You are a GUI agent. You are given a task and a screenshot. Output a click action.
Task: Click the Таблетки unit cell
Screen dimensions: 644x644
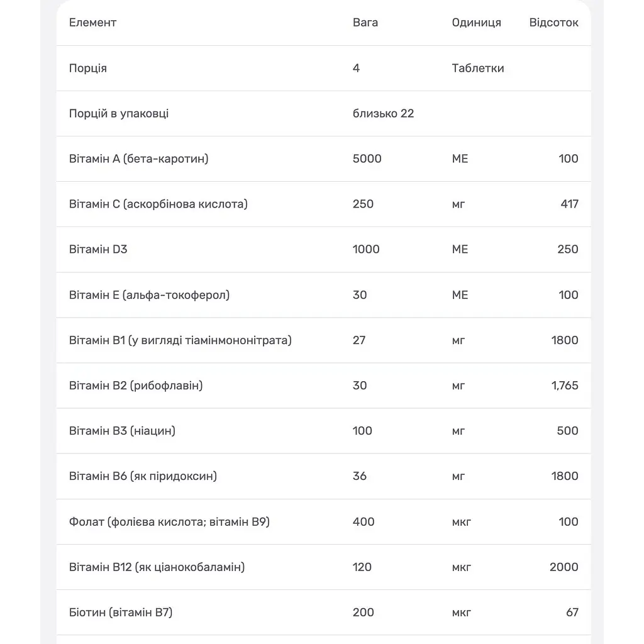coord(478,68)
